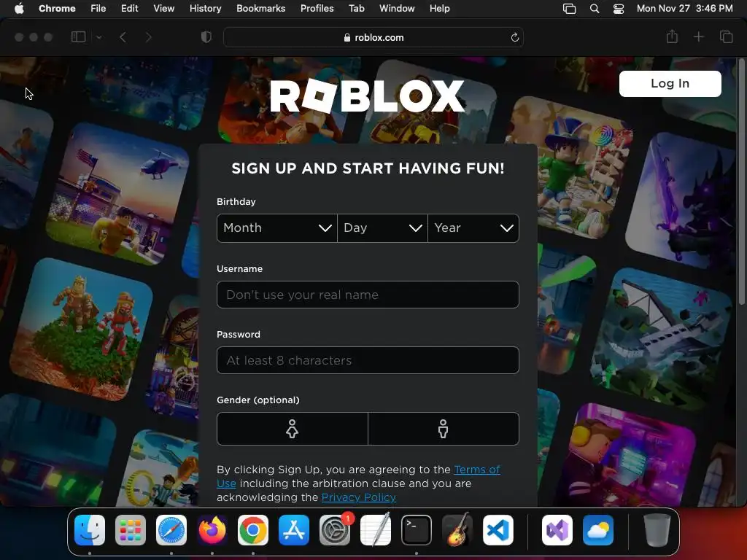This screenshot has height=560, width=747.
Task: Click the Stage Manager windows icon in menu bar
Action: [x=569, y=8]
